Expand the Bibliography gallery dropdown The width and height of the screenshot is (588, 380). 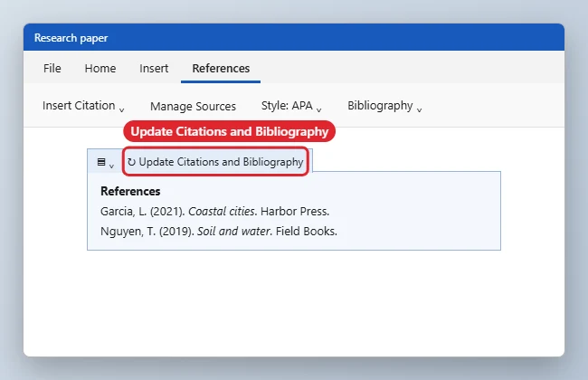click(384, 106)
